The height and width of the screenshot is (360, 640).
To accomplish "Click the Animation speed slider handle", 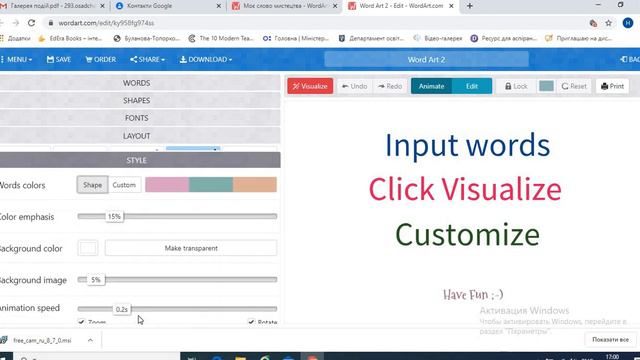I will pos(122,309).
